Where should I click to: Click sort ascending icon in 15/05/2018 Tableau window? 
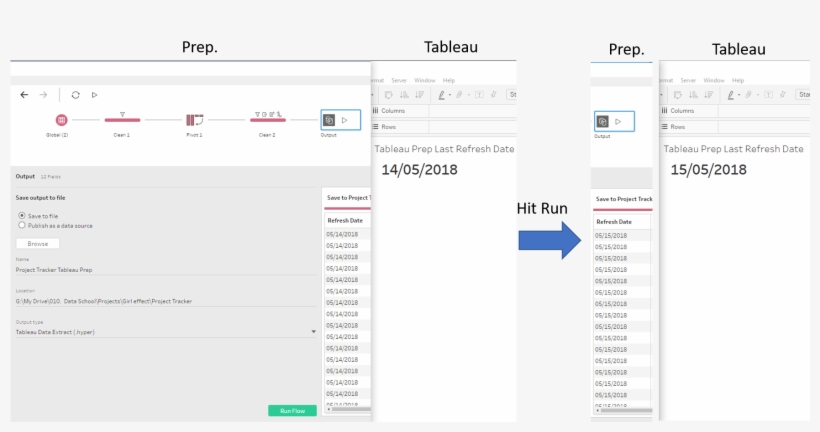(x=693, y=95)
